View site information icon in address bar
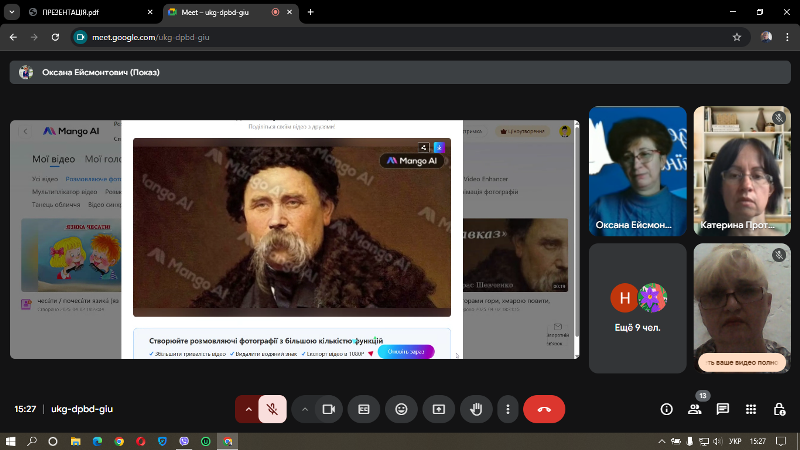Viewport: 800px width, 450px height. tap(80, 37)
